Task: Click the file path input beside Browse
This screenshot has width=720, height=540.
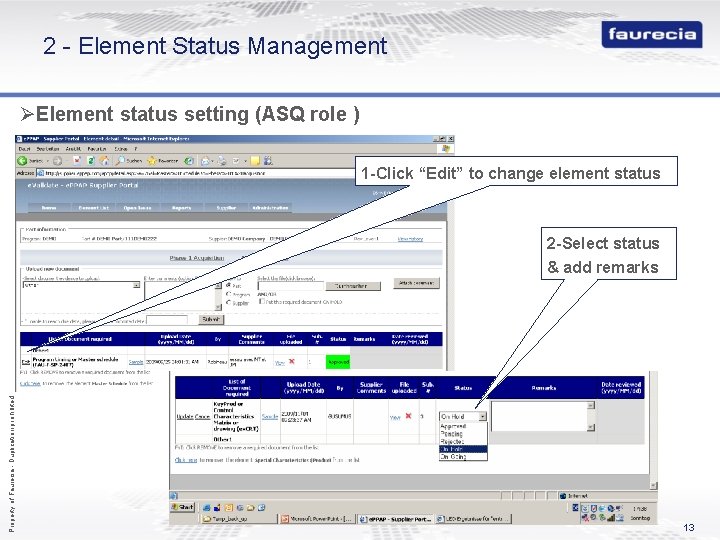Action: 290,286
